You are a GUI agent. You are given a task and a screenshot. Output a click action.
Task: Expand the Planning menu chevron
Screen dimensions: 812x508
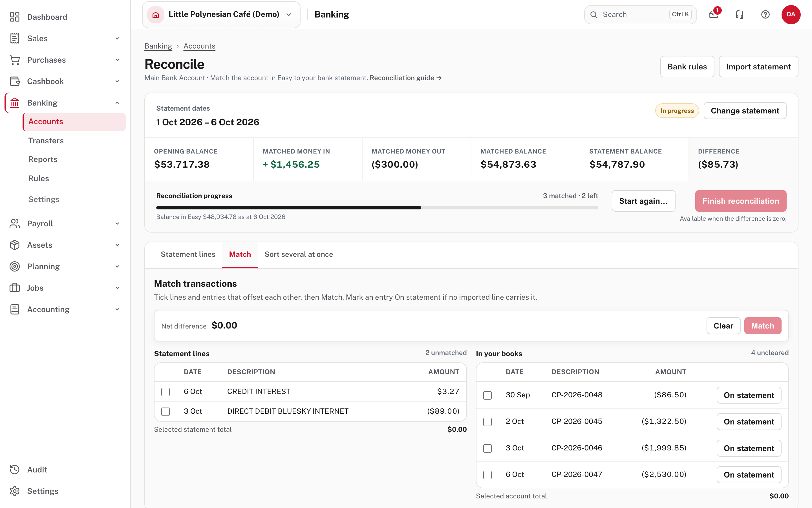(x=117, y=266)
